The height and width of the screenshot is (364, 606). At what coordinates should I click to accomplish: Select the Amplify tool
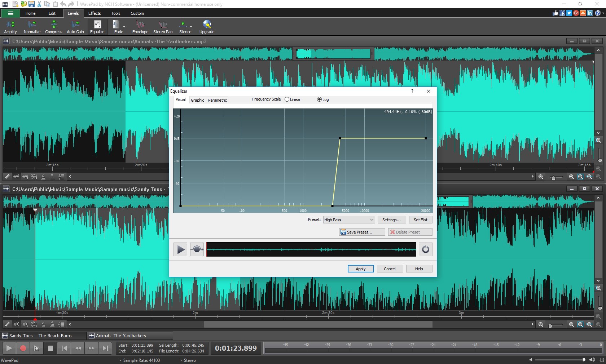coord(10,26)
